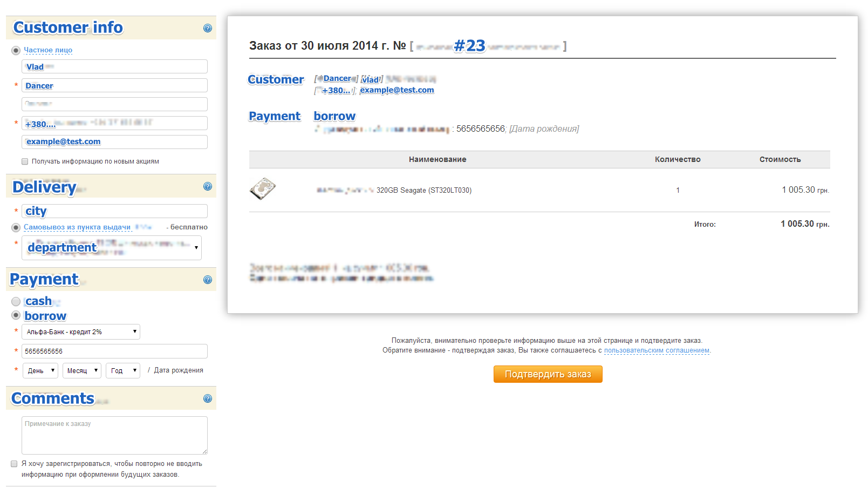This screenshot has height=494, width=868.
Task: Select Частное лицо customer type
Action: [x=16, y=50]
